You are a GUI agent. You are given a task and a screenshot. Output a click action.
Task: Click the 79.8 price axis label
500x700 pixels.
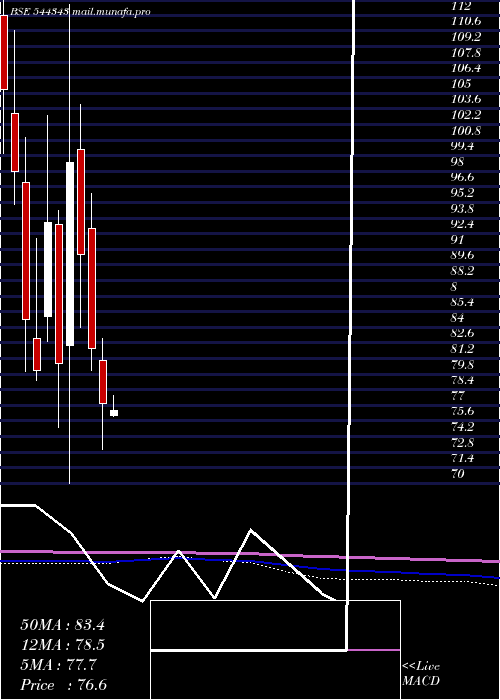pos(463,365)
